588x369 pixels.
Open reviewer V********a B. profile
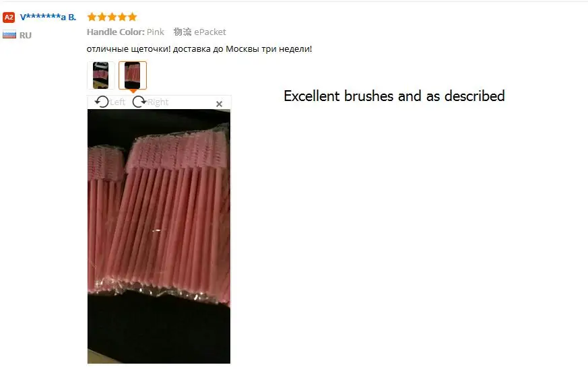[48, 18]
